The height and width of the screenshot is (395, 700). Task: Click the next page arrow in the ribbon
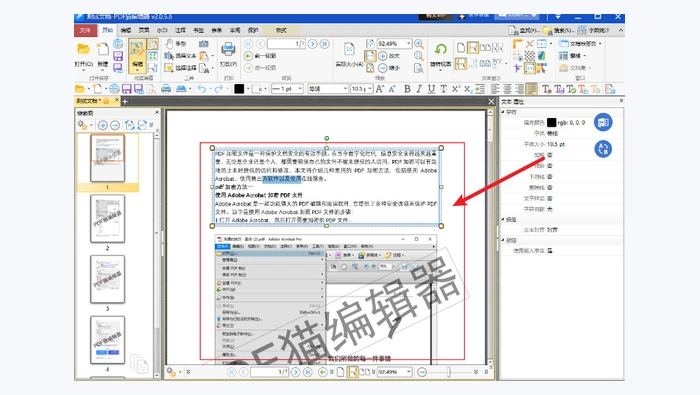click(312, 44)
